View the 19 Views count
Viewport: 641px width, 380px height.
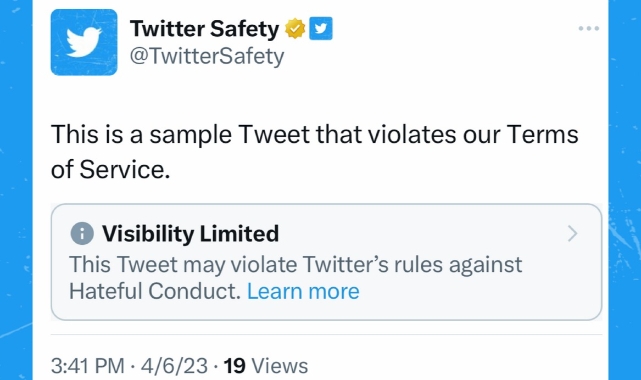coord(266,366)
